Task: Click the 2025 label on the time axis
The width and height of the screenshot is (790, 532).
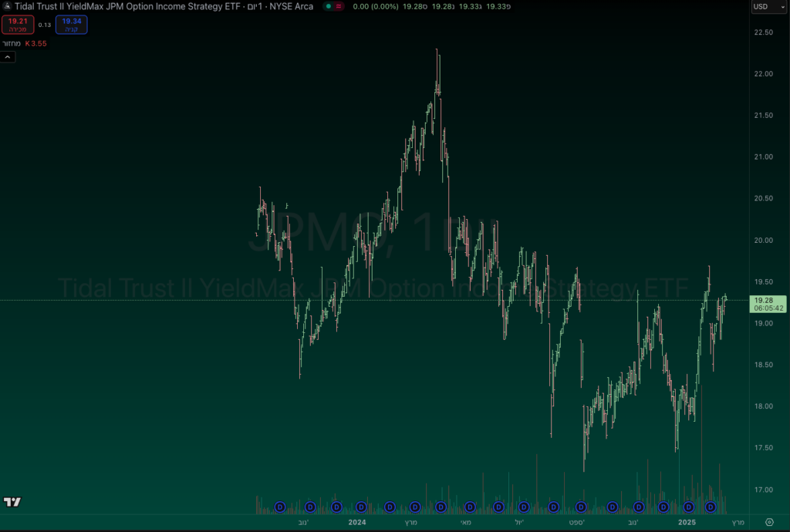Action: tap(687, 522)
